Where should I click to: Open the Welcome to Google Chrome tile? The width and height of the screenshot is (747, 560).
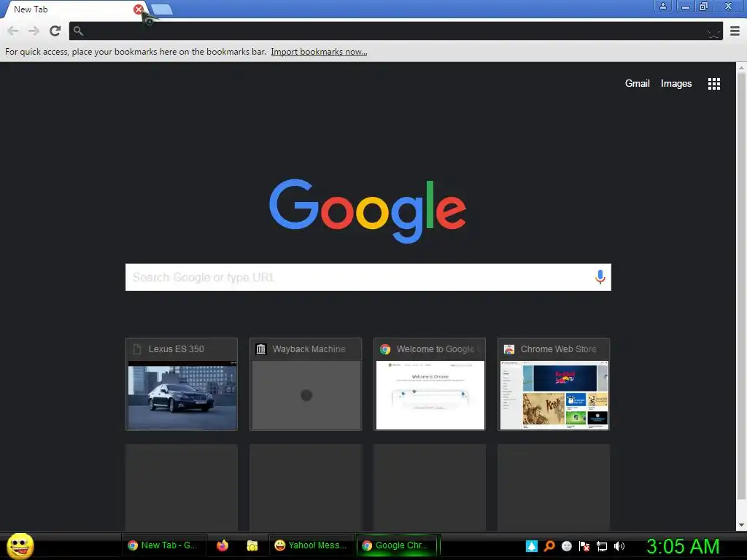point(430,384)
